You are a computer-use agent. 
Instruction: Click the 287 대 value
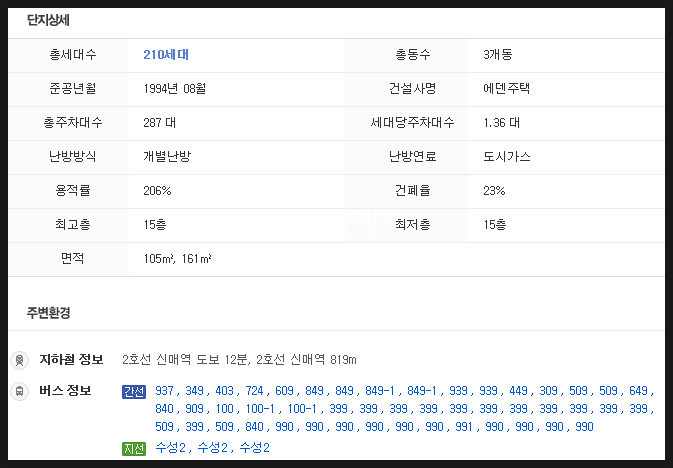coord(160,123)
